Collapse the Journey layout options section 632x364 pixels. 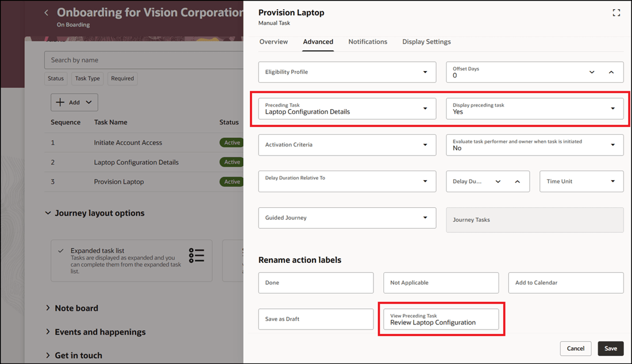point(48,212)
